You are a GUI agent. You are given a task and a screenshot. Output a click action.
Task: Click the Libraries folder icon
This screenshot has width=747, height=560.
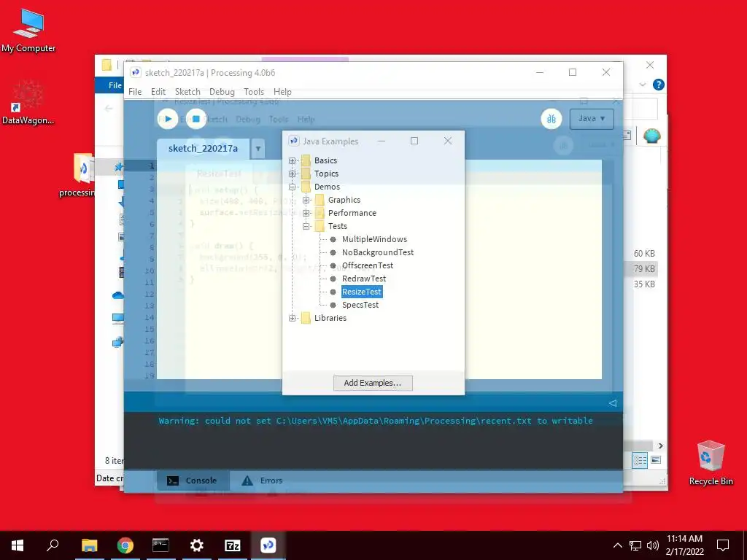(x=306, y=318)
